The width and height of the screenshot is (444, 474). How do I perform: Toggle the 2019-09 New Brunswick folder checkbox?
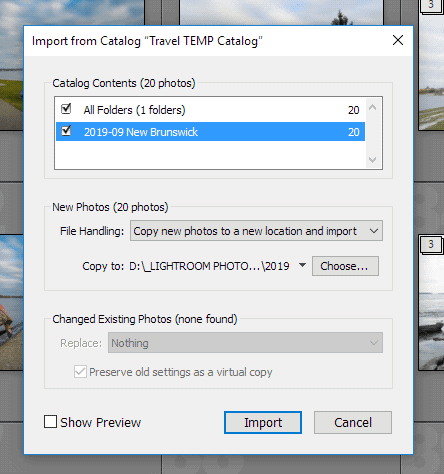66,131
